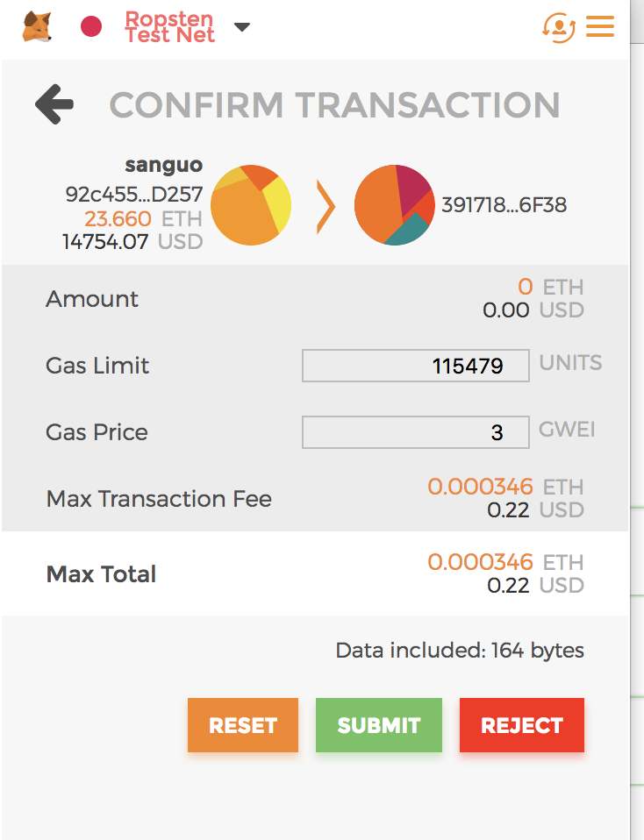Click the recipient address identicon
The height and width of the screenshot is (840, 644).
click(x=394, y=205)
